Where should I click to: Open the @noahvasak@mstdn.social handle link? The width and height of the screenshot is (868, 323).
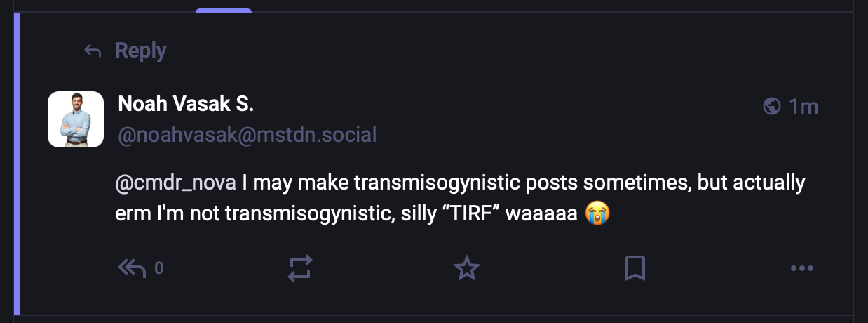point(247,134)
